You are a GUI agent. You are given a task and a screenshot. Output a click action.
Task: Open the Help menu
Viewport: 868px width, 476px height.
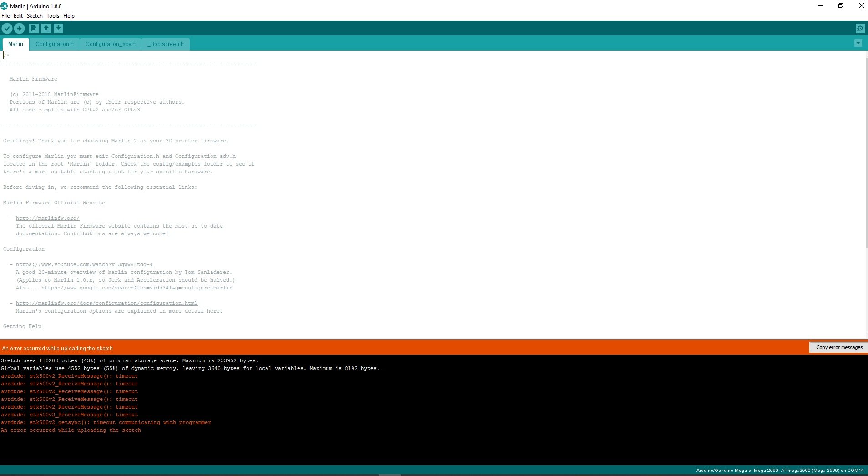pyautogui.click(x=69, y=16)
